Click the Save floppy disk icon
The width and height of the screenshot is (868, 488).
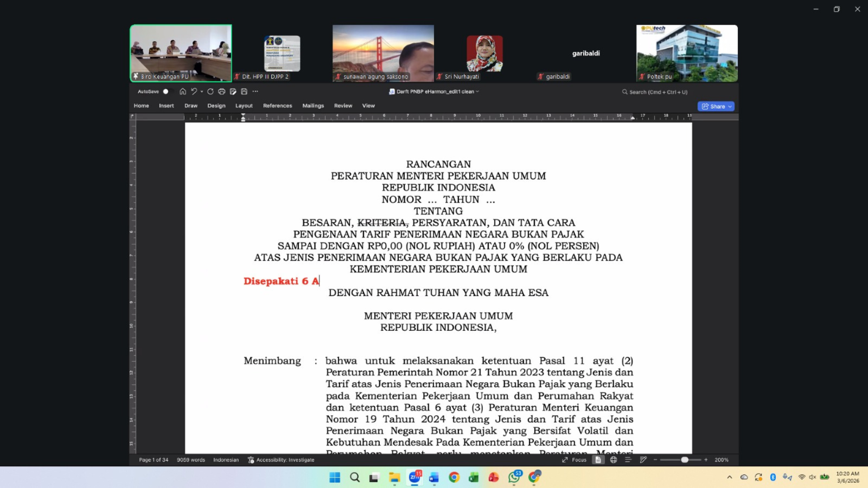pyautogui.click(x=244, y=92)
